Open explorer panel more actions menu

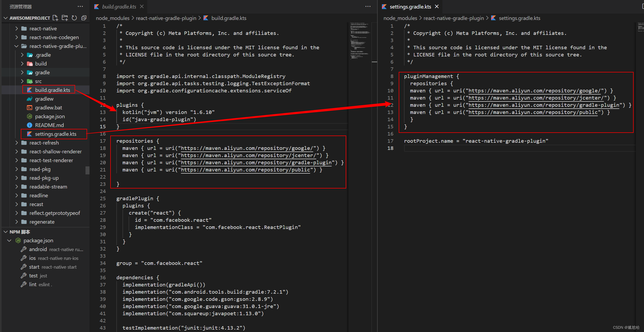(80, 6)
